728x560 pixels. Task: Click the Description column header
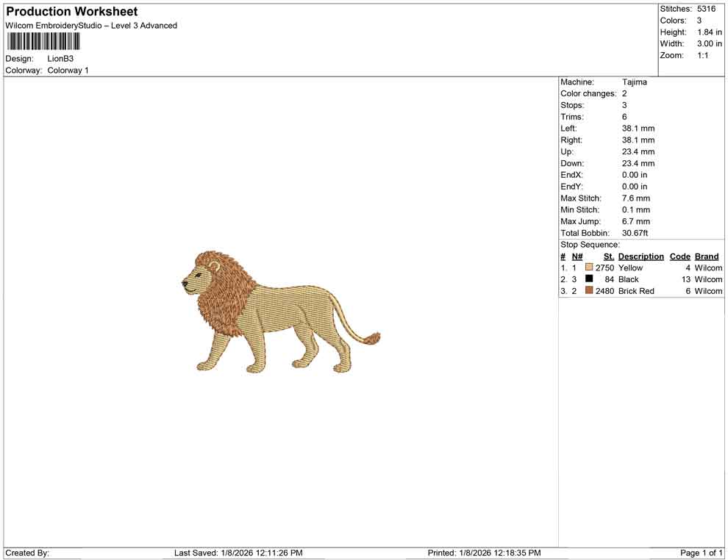pyautogui.click(x=640, y=256)
